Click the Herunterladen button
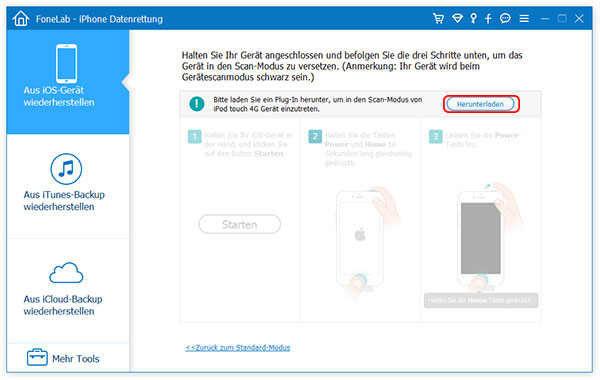Image resolution: width=600 pixels, height=380 pixels. (481, 104)
